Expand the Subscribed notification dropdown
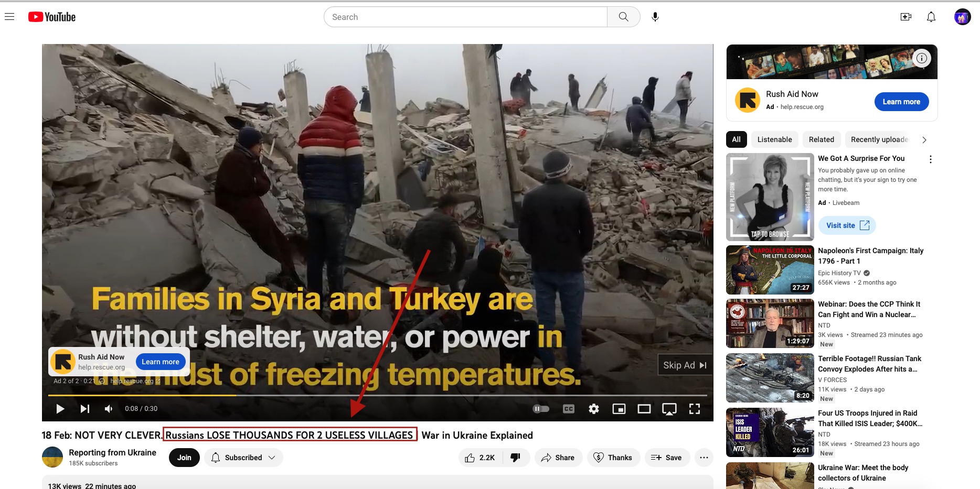 pyautogui.click(x=244, y=458)
